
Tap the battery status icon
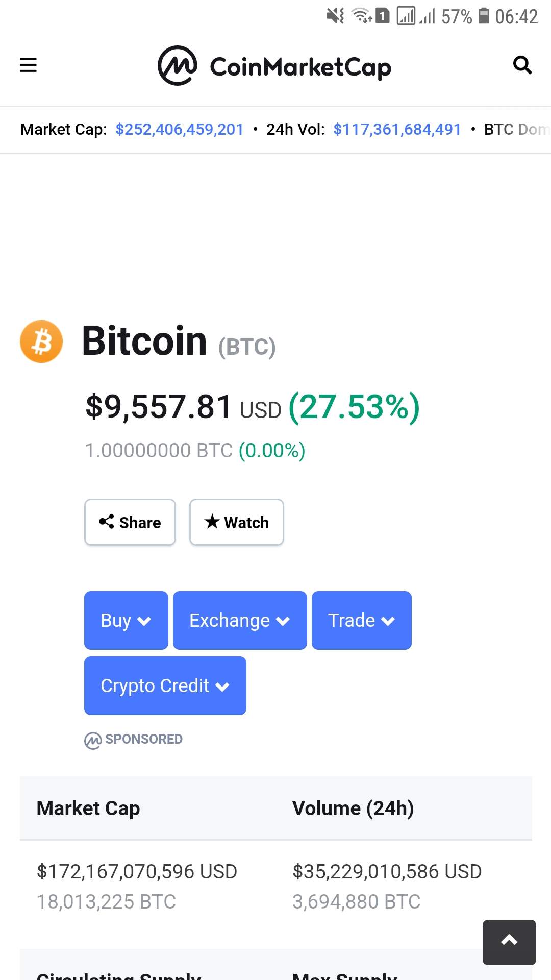[x=484, y=16]
